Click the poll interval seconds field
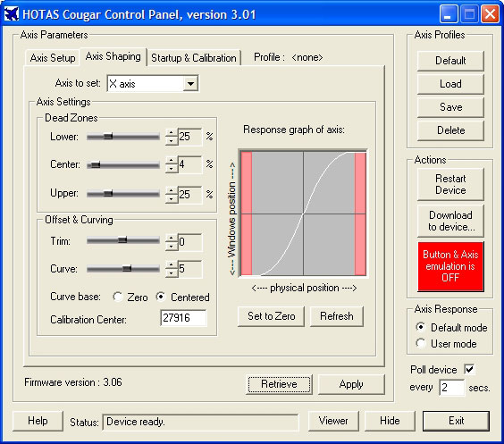The width and height of the screenshot is (504, 444). [x=452, y=388]
